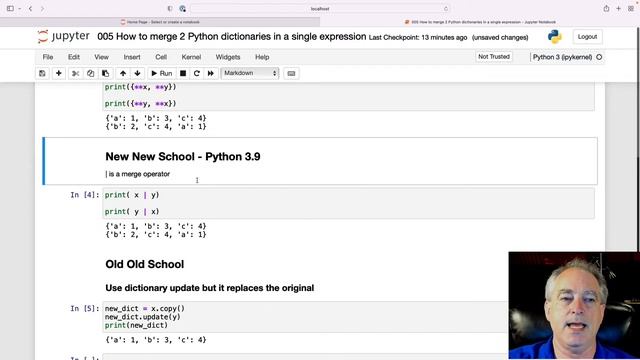Click the Logout button
The width and height of the screenshot is (640, 360).
(x=587, y=37)
